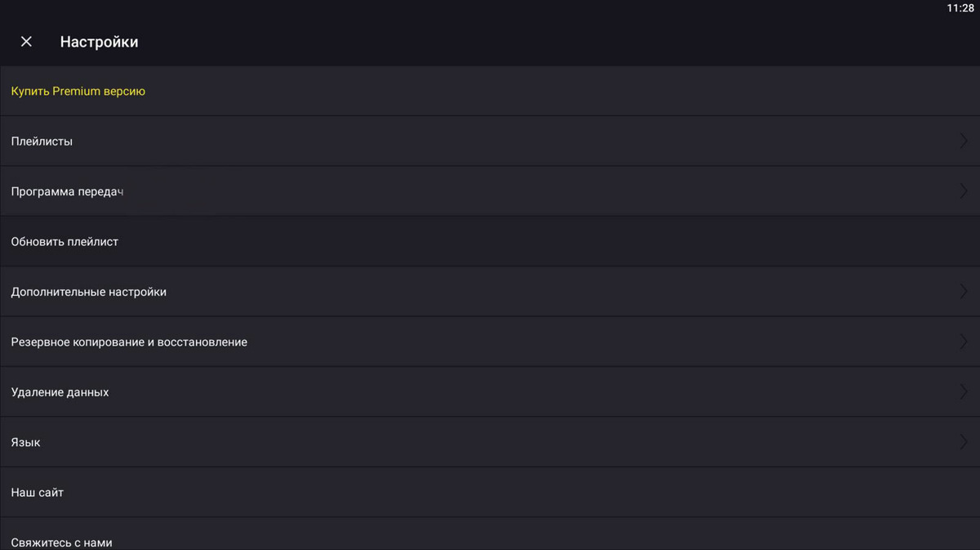Click the arrow on Удаление данных row

(964, 392)
